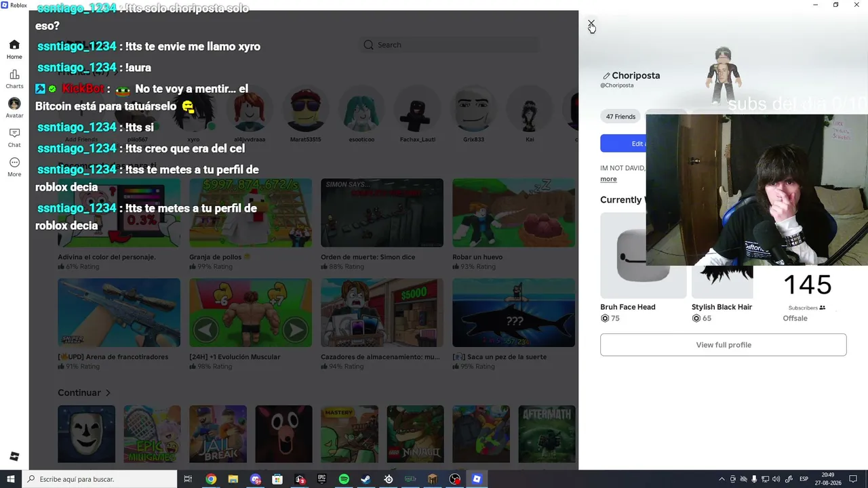Open Epic Games Launcher from the taskbar
The height and width of the screenshot is (488, 868).
[x=321, y=479]
